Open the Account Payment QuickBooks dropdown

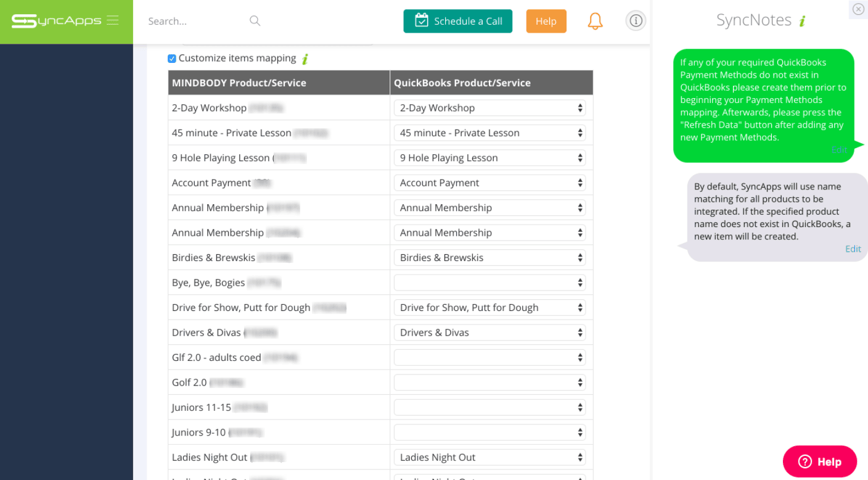pos(490,183)
